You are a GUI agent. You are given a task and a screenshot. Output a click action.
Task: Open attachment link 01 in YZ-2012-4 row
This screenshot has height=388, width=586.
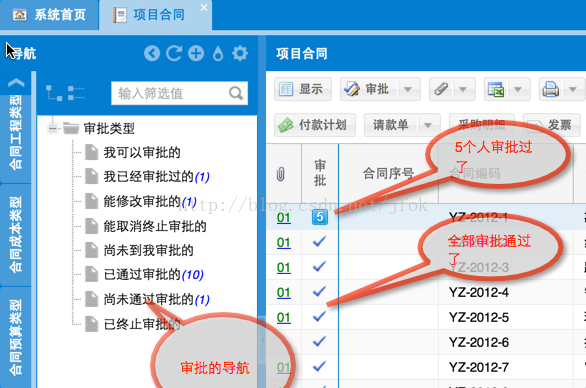284,292
